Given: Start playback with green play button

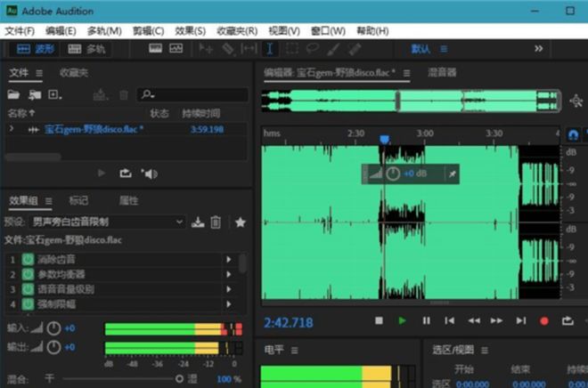Looking at the screenshot, I should (402, 320).
